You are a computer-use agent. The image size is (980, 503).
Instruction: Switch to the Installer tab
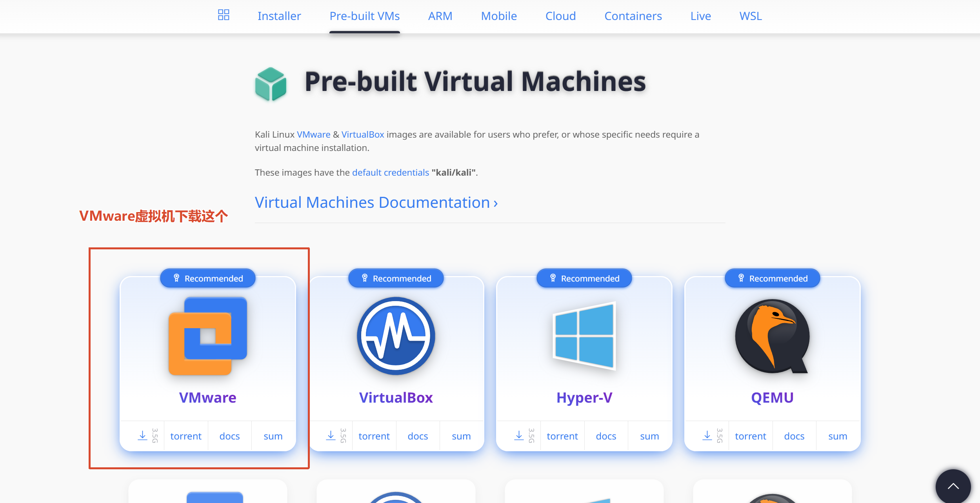click(279, 16)
